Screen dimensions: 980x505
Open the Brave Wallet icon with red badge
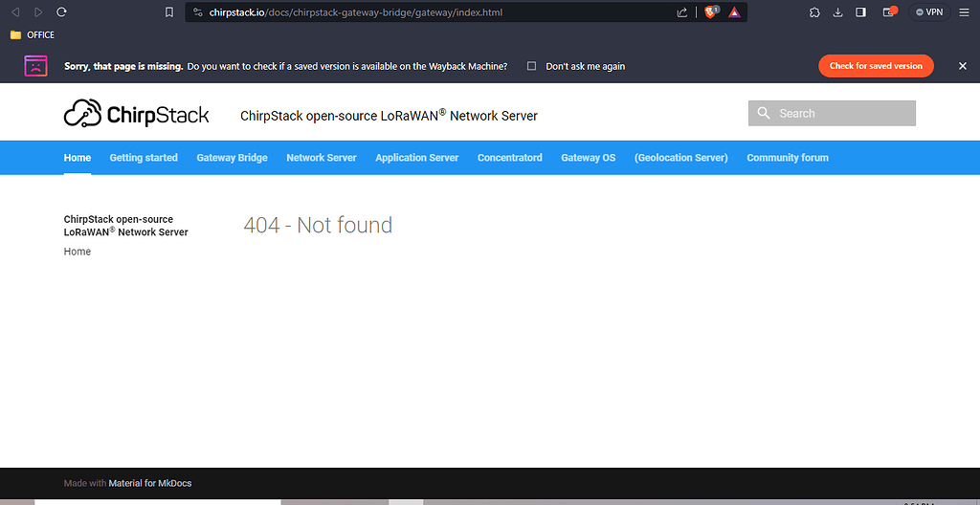coord(887,12)
